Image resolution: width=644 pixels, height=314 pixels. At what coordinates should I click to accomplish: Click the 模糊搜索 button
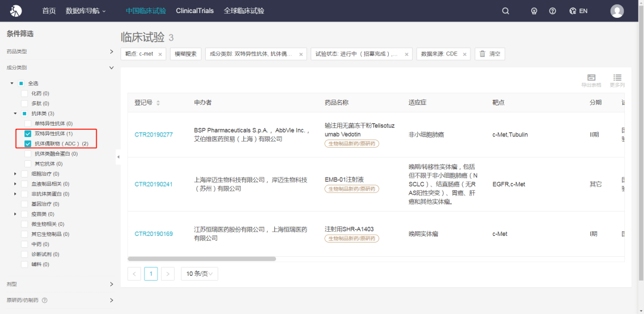coord(185,54)
